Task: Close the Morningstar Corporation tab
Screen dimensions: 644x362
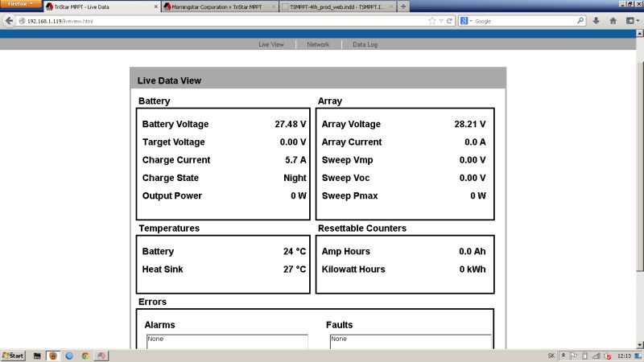Action: [x=274, y=7]
